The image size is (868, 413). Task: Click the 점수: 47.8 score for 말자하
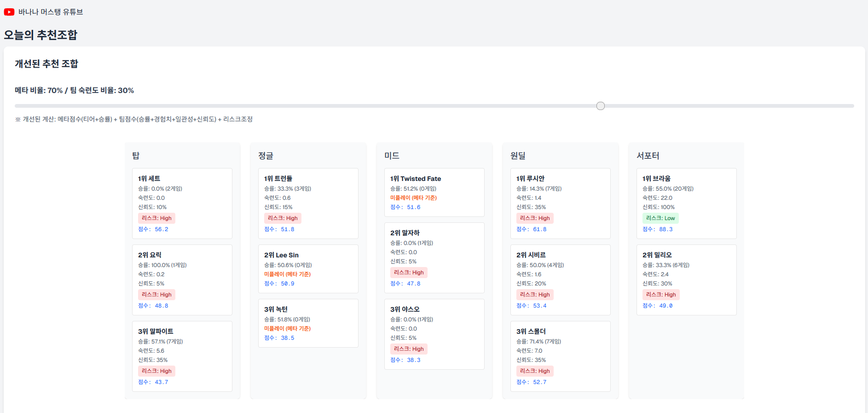tap(405, 284)
